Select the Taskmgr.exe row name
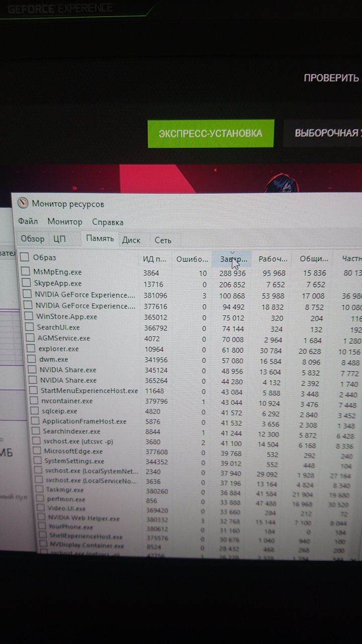This screenshot has height=644, width=362. coord(64,489)
